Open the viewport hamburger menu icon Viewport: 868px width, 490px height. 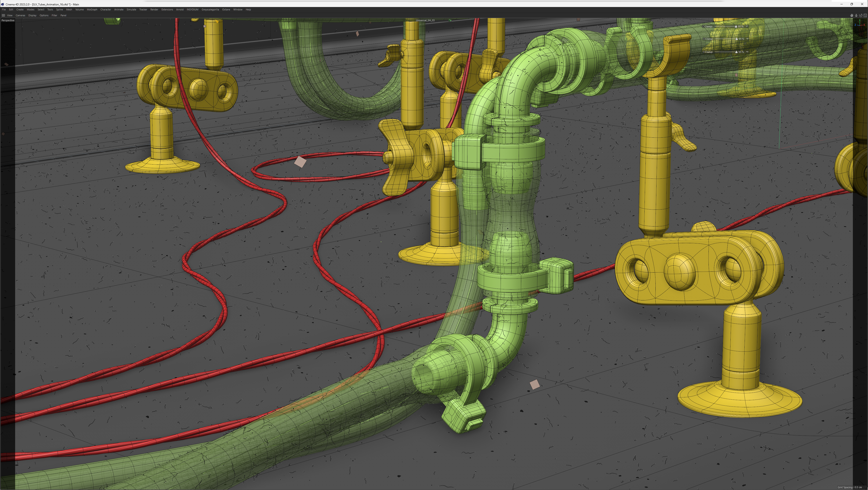tap(3, 16)
